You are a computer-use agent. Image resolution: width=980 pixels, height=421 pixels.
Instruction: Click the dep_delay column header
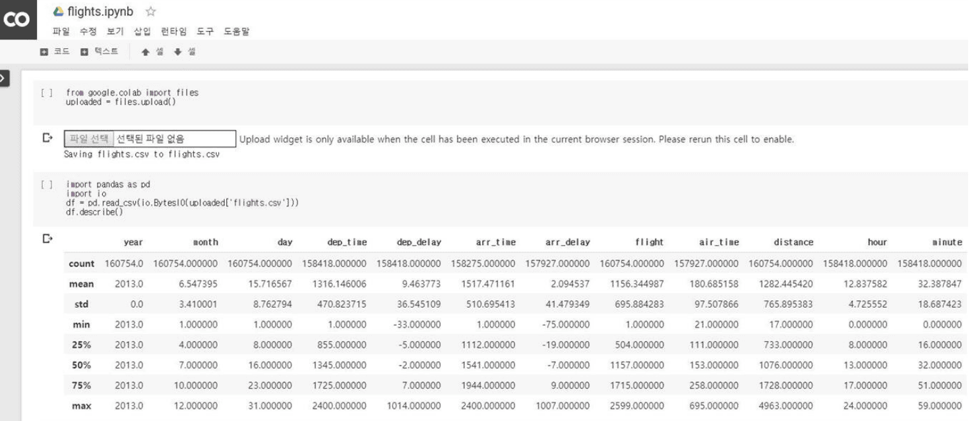tap(418, 242)
